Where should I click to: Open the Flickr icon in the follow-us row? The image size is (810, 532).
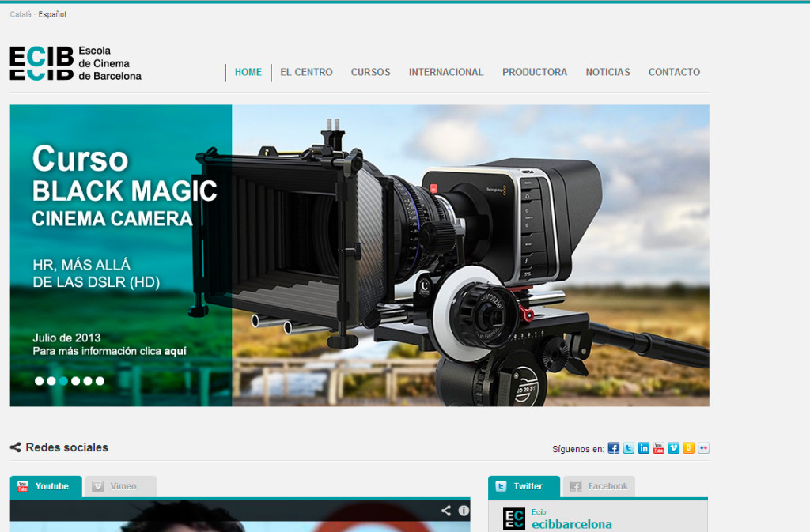(703, 448)
